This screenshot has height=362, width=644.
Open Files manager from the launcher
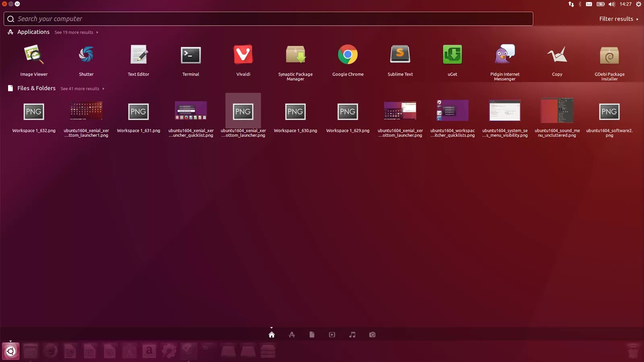tap(30, 352)
